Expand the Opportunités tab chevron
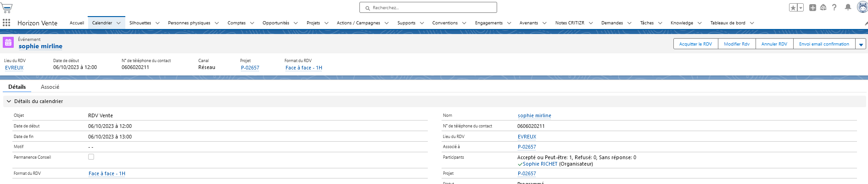The width and height of the screenshot is (868, 184). pos(296,23)
